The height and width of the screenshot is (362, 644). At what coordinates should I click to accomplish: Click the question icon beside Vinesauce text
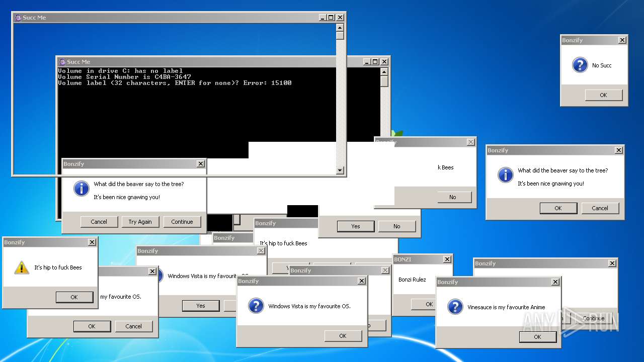[x=455, y=307]
